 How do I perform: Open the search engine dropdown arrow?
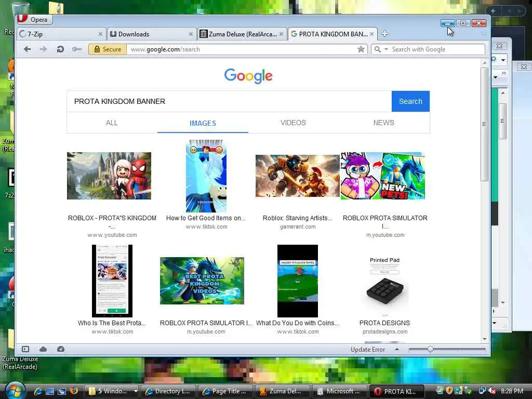386,49
